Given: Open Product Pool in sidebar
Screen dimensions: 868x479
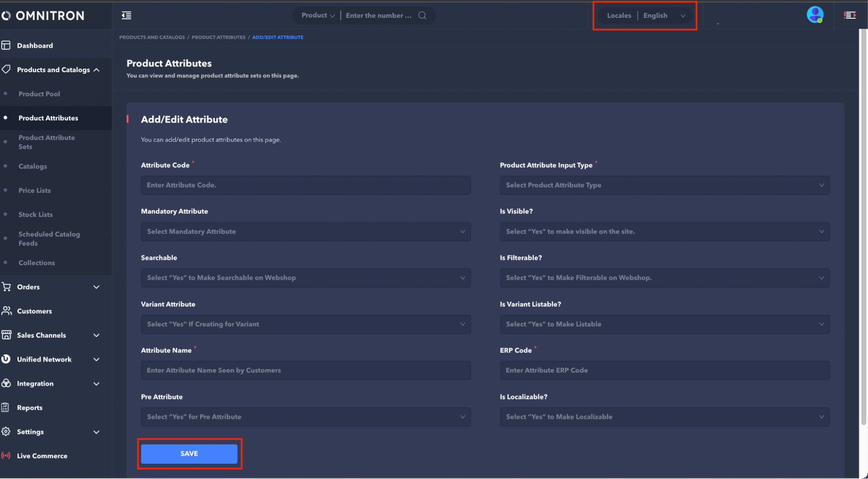Looking at the screenshot, I should (x=39, y=94).
